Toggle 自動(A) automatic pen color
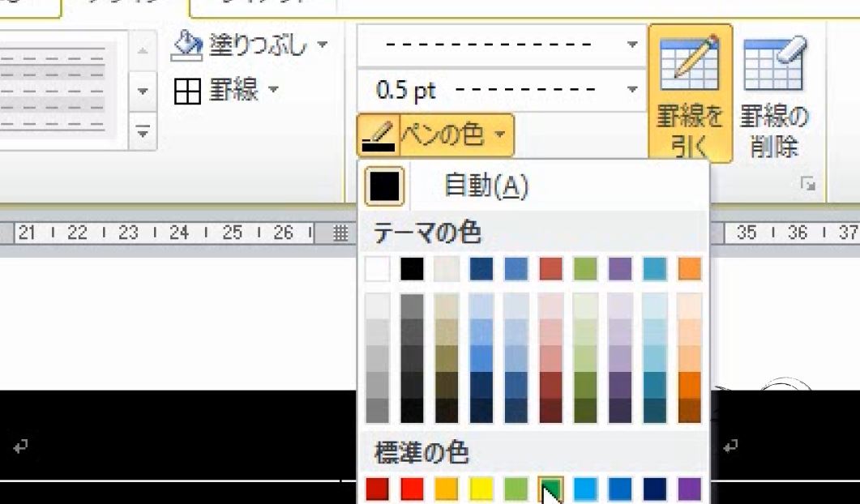860x504 pixels. 484,184
